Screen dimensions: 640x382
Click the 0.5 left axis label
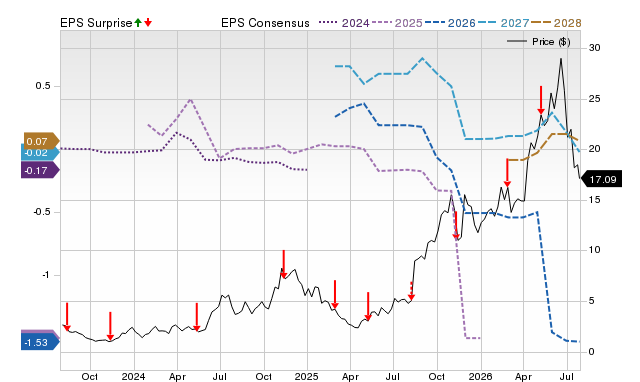42,86
